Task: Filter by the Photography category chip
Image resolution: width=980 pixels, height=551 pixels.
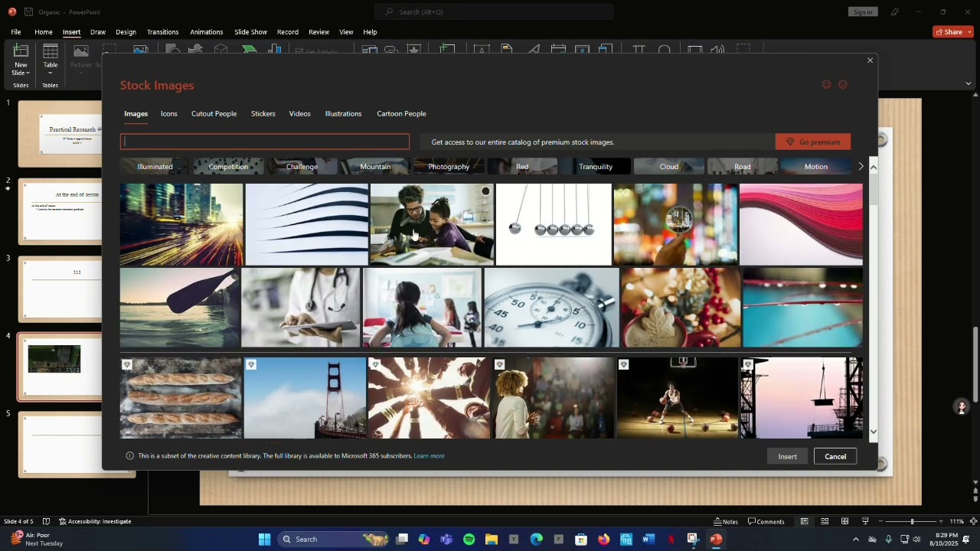Action: [449, 166]
